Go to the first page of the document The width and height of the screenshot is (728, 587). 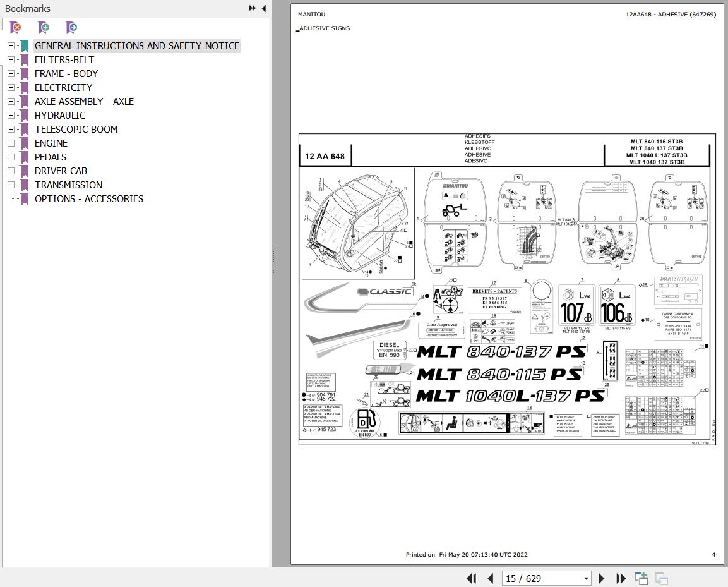pos(471,579)
